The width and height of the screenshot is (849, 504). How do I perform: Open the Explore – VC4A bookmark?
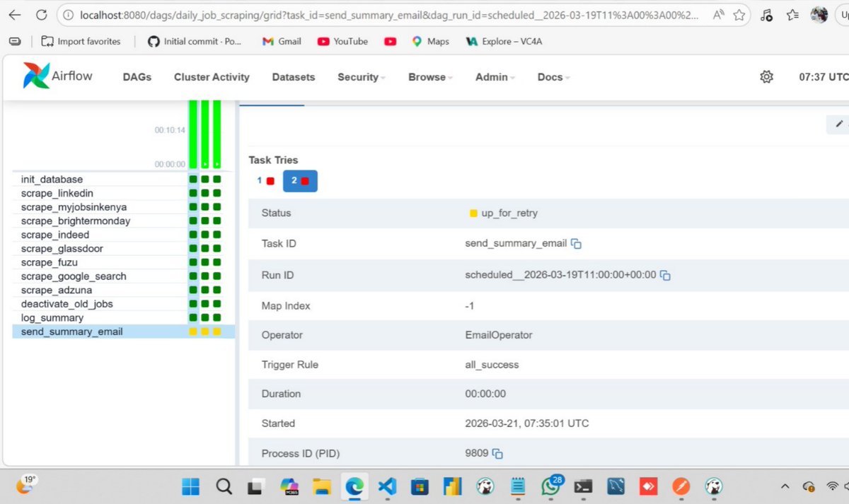[504, 42]
